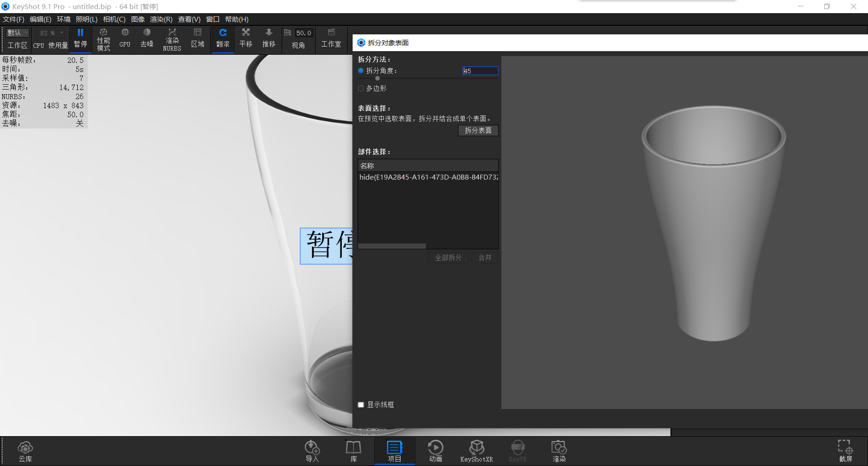Viewport: 868px width, 466px height.
Task: Open the 动画 (Animation) panel
Action: click(435, 451)
